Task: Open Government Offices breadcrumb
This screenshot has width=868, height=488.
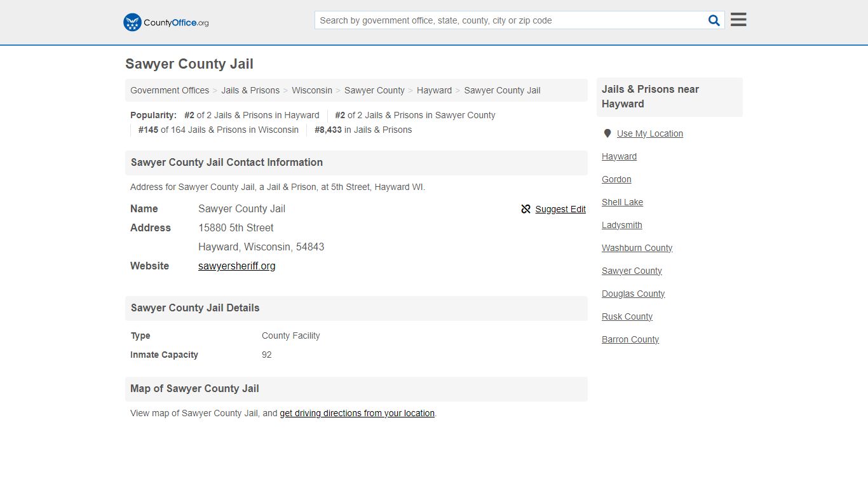Action: [170, 90]
